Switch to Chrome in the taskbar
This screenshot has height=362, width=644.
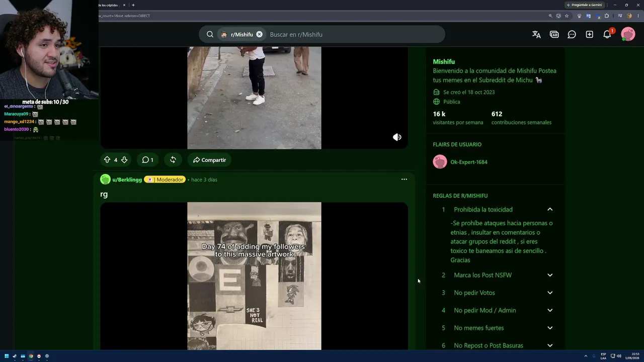click(x=31, y=356)
